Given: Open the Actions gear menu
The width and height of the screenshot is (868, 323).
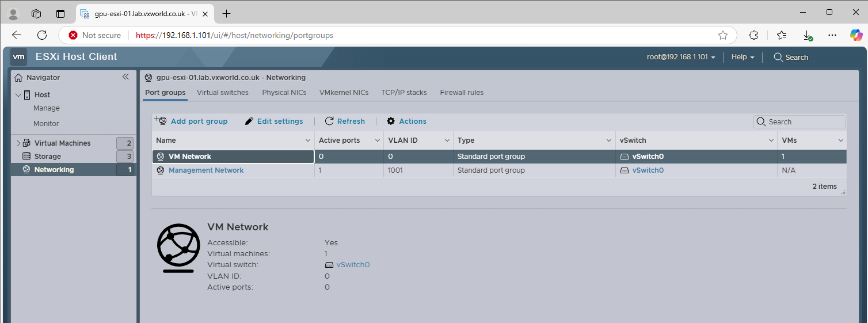Looking at the screenshot, I should click(391, 121).
